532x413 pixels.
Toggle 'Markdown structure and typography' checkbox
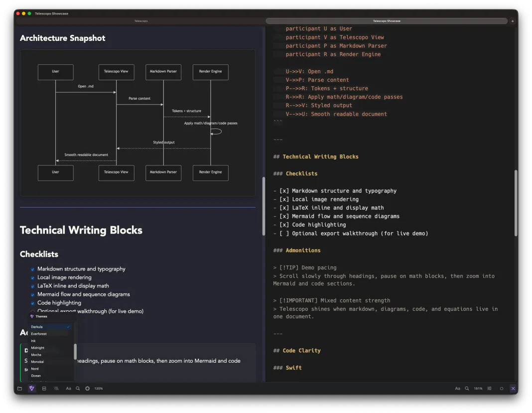coord(32,270)
